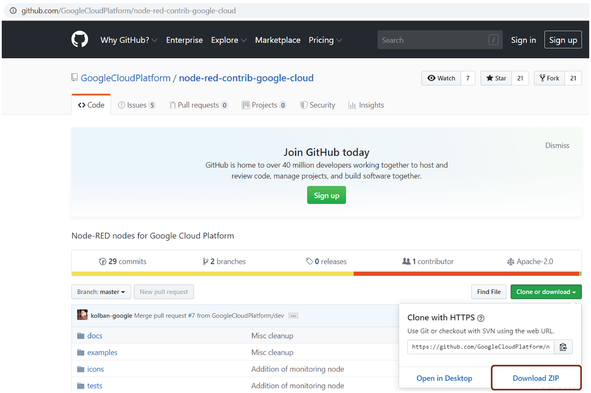The height and width of the screenshot is (393, 591).
Task: Toggle the Clone or download dropdown
Action: pyautogui.click(x=546, y=292)
